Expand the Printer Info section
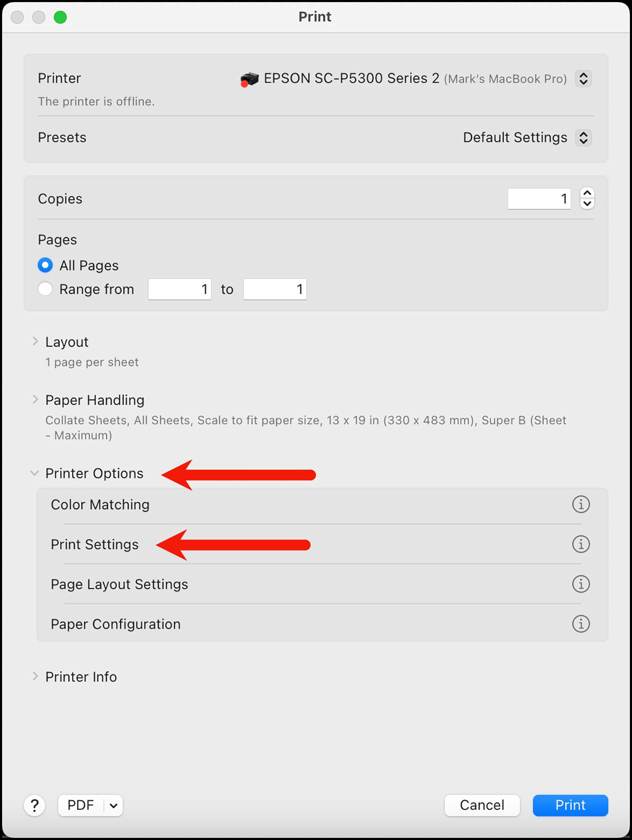632x840 pixels. click(35, 676)
